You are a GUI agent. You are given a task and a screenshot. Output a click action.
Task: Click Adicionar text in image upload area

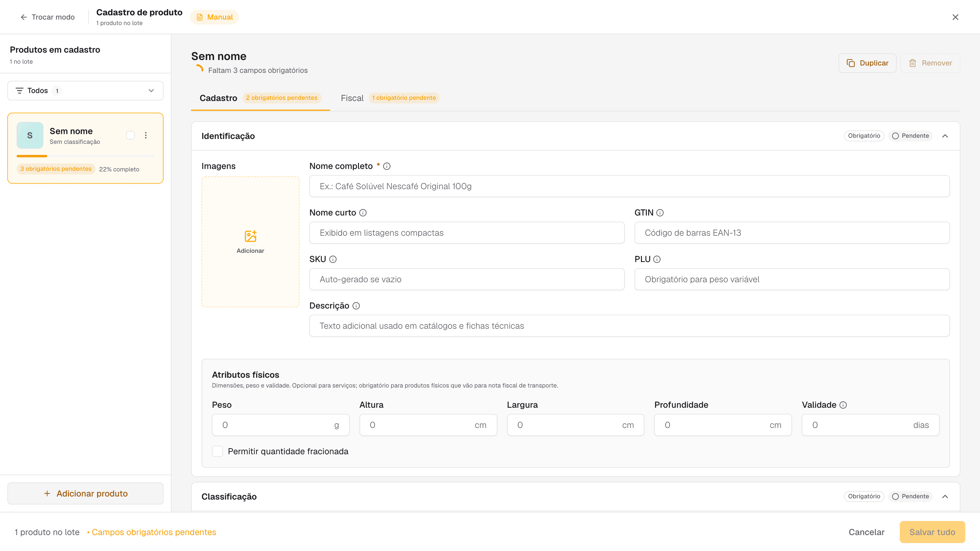(x=250, y=251)
